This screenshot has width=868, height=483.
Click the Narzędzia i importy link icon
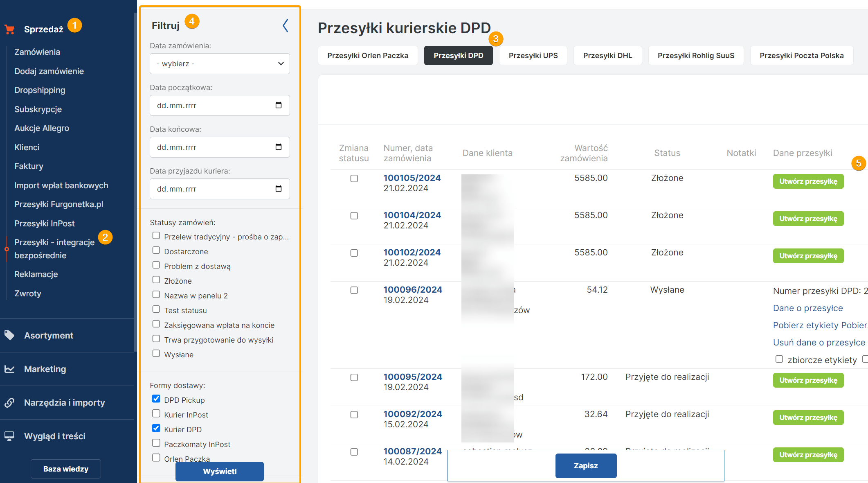[9, 402]
